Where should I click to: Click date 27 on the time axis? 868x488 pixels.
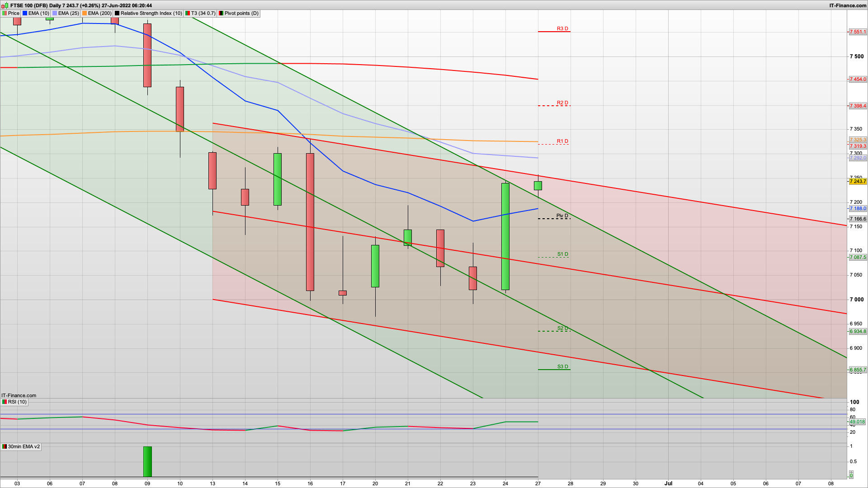[x=538, y=483]
